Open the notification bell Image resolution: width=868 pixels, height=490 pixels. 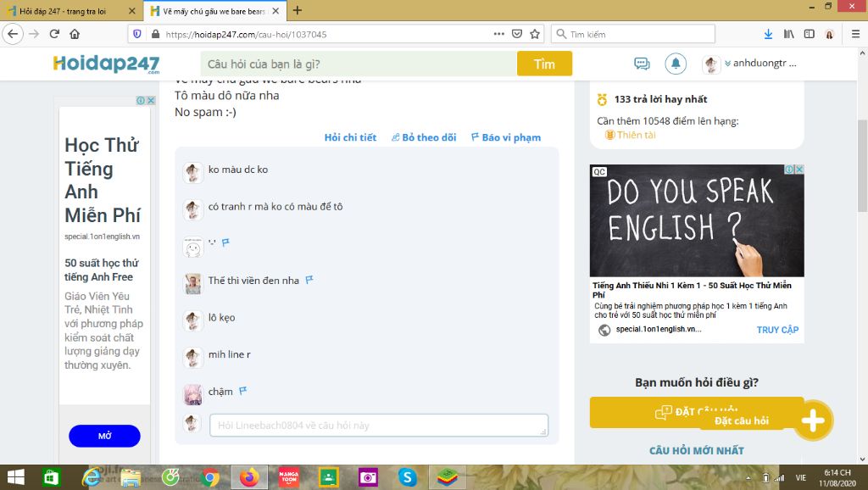676,64
